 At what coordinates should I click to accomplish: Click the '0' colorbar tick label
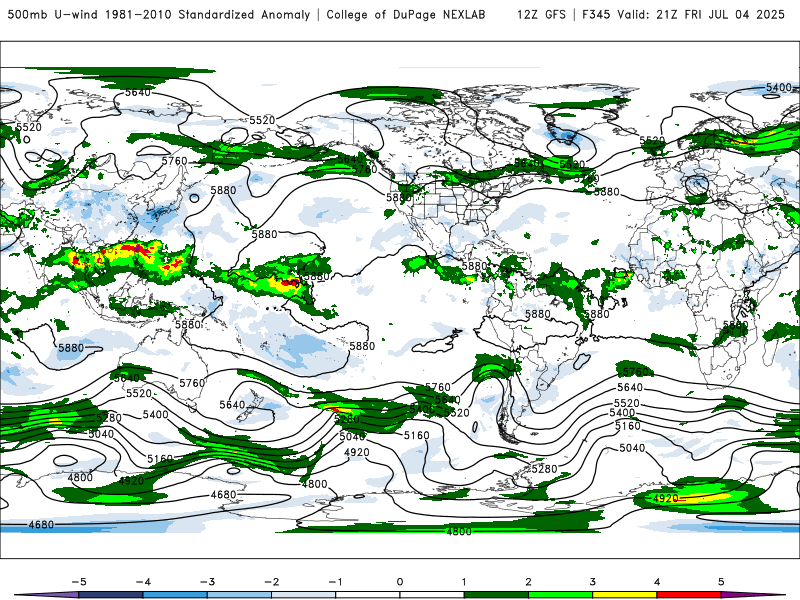click(400, 582)
